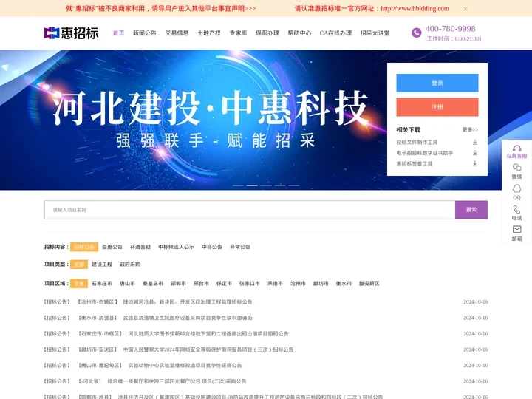This screenshot has width=532, height=399.
Task: Click the 400-780-9998 phone number
Action: point(450,29)
